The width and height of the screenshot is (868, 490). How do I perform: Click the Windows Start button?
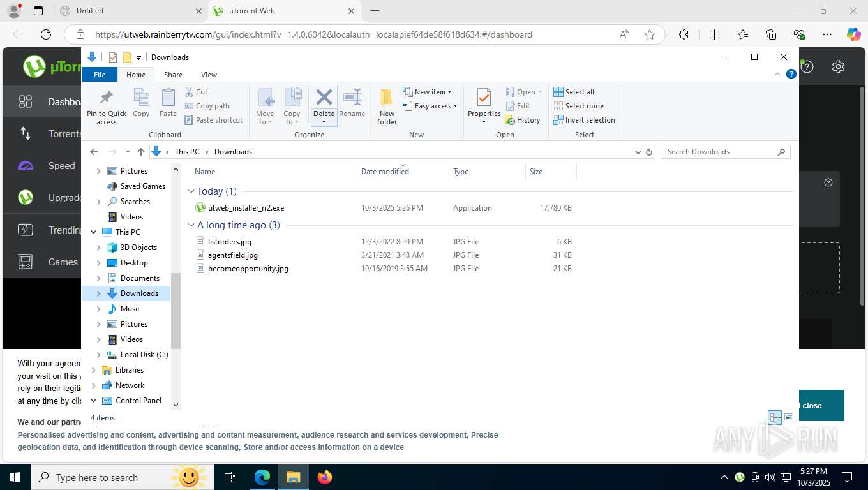[15, 477]
